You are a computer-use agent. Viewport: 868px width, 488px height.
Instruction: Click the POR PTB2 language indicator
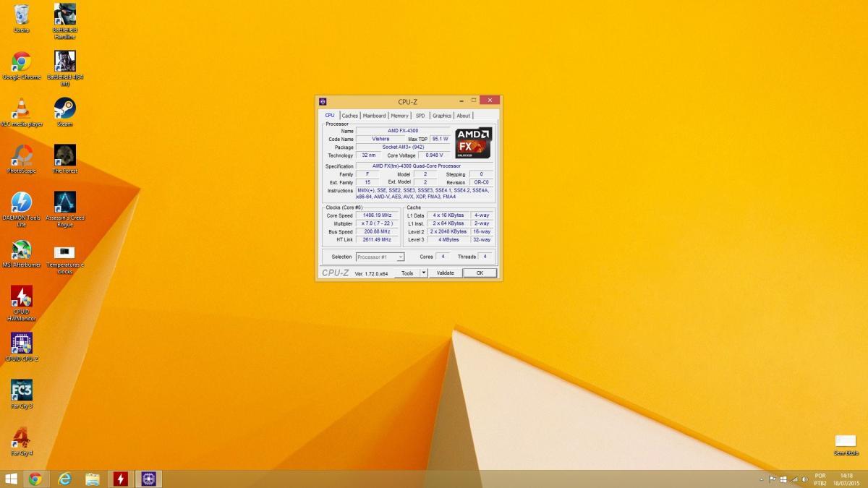pos(820,479)
